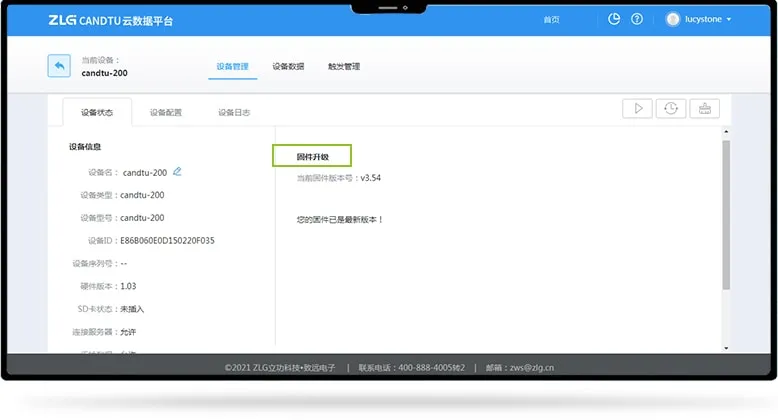The image size is (778, 420).
Task: View the 设备日志 sub-tab
Action: click(x=234, y=113)
